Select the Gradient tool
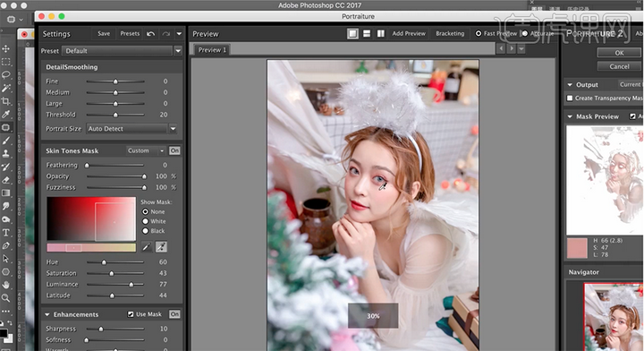The width and height of the screenshot is (644, 351). [x=5, y=193]
